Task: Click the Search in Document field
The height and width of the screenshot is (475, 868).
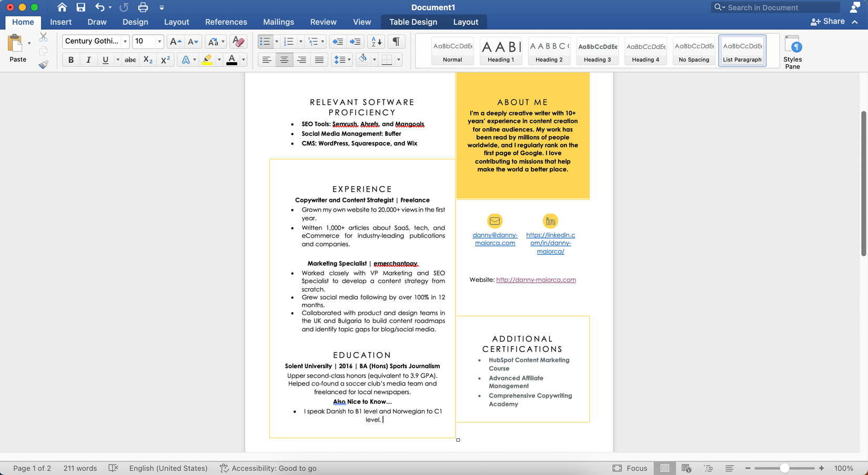Action: tap(775, 7)
